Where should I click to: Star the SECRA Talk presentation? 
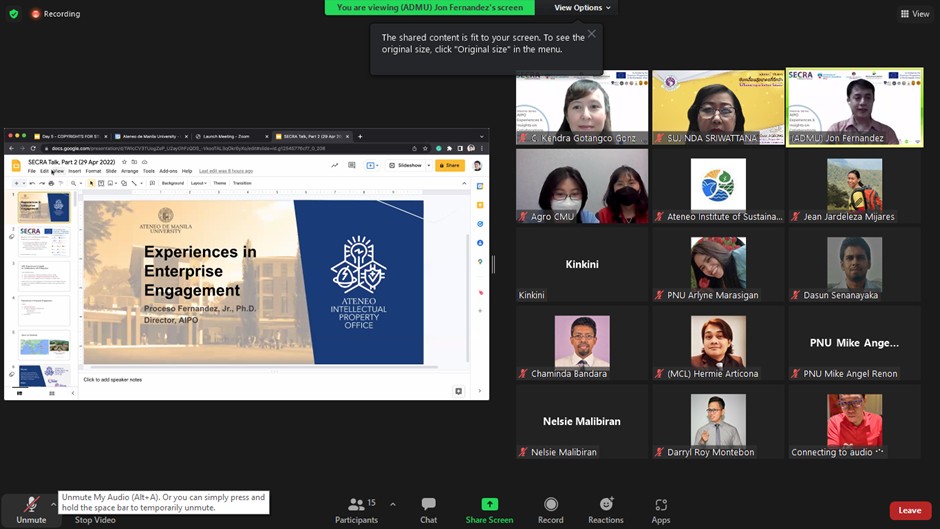(124, 162)
